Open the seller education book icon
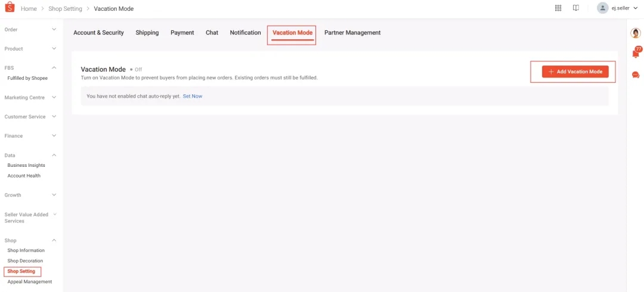 (x=576, y=8)
